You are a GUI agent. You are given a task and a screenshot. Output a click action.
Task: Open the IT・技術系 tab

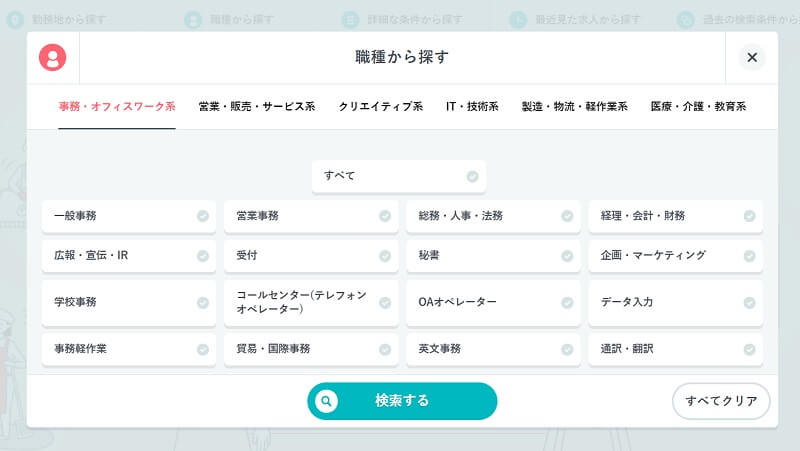click(x=472, y=107)
